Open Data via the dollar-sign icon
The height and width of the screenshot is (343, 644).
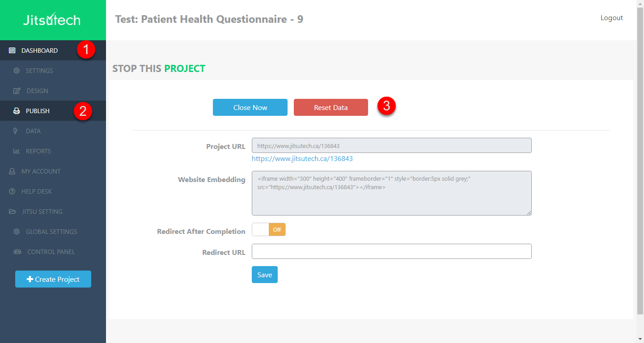(x=16, y=131)
